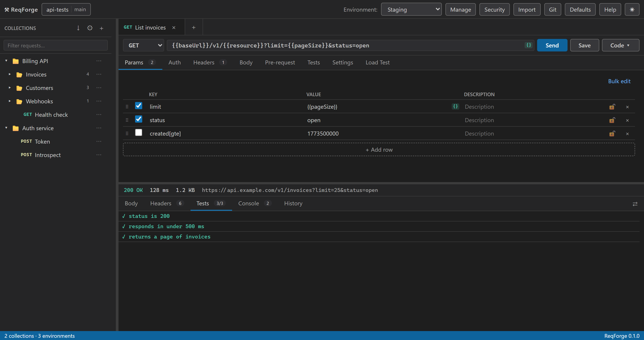The image size is (644, 340).
Task: Switch to the response Body tab
Action: [131, 204]
